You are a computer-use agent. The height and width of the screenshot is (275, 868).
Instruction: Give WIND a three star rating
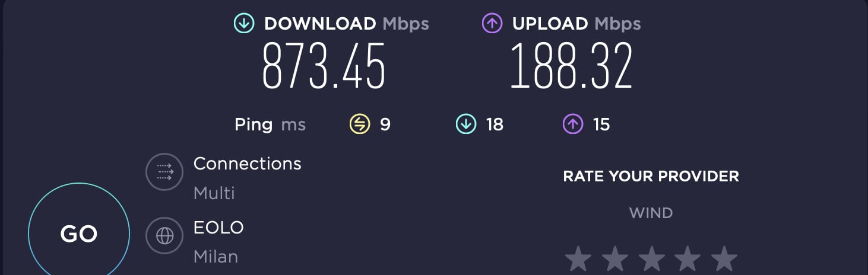[651, 260]
